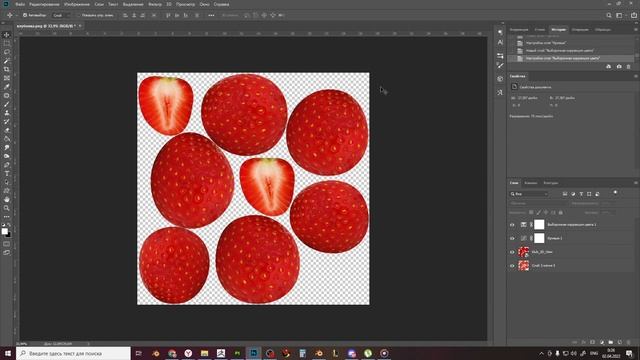Select the Path Selection tool
The height and width of the screenshot is (360, 640).
click(7, 182)
